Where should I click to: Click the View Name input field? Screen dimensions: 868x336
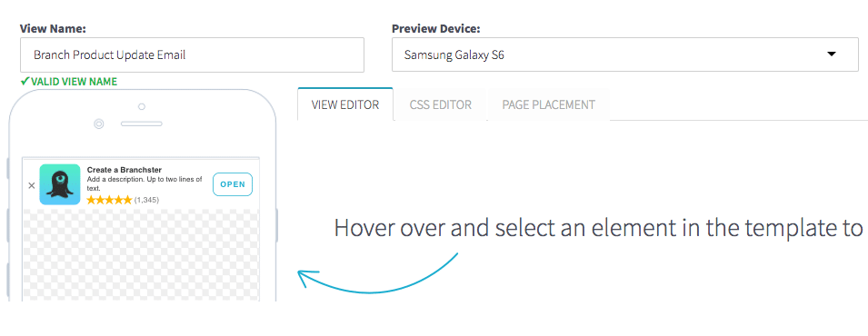192,54
